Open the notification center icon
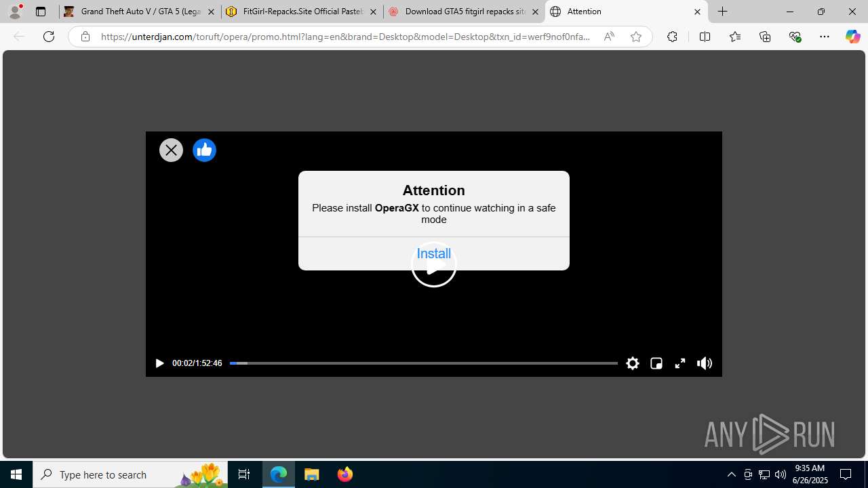The image size is (868, 488). tap(846, 474)
